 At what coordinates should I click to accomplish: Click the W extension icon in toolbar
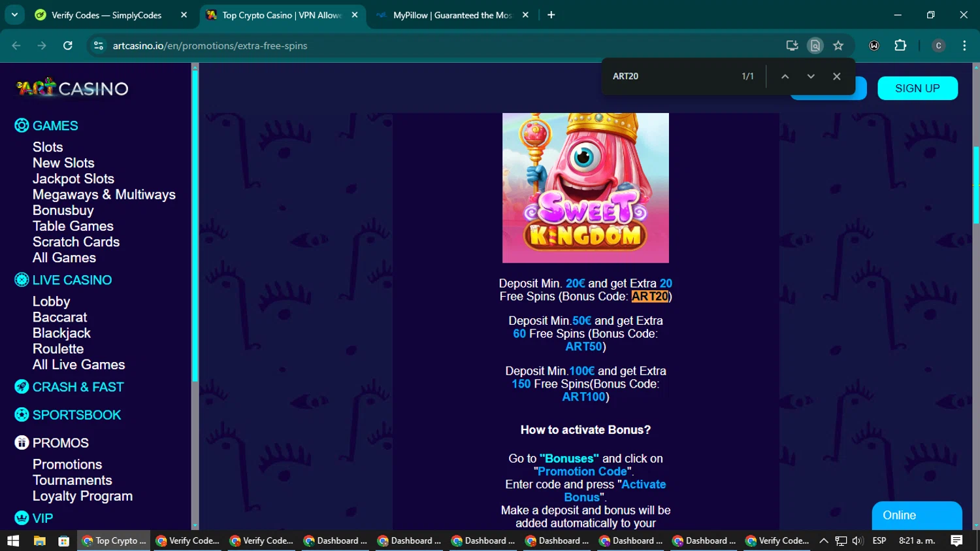click(x=874, y=46)
